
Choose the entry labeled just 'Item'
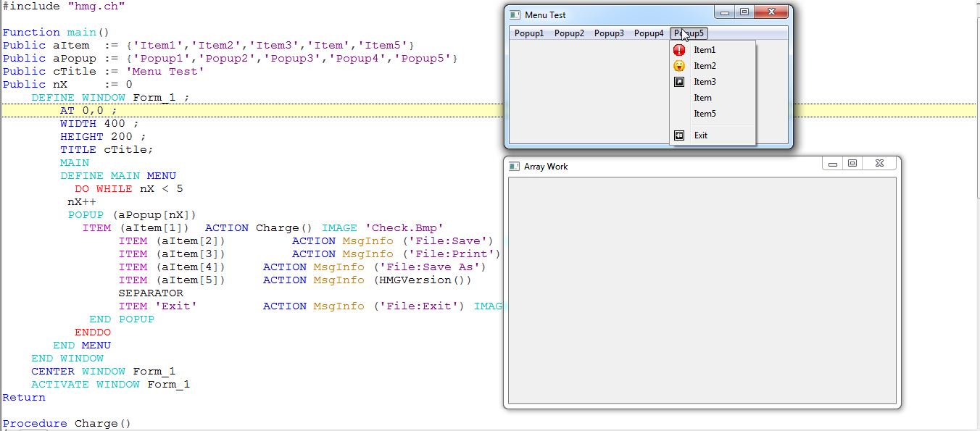(x=702, y=98)
